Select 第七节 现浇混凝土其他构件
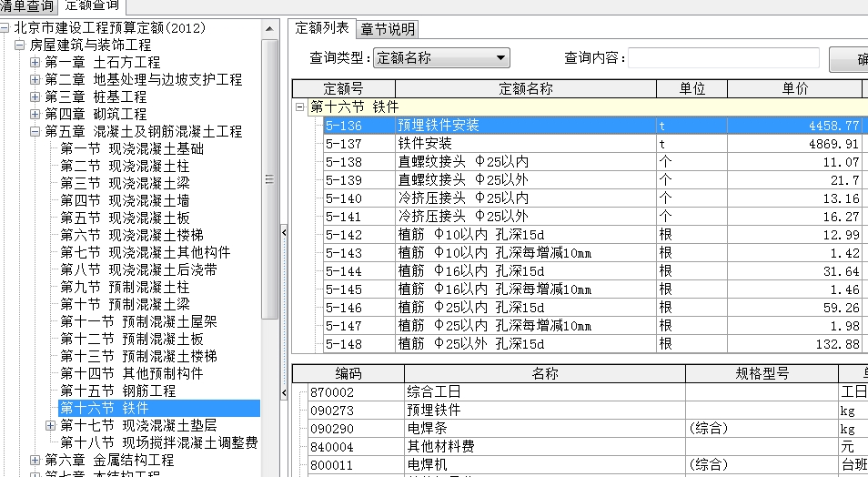 click(x=145, y=253)
